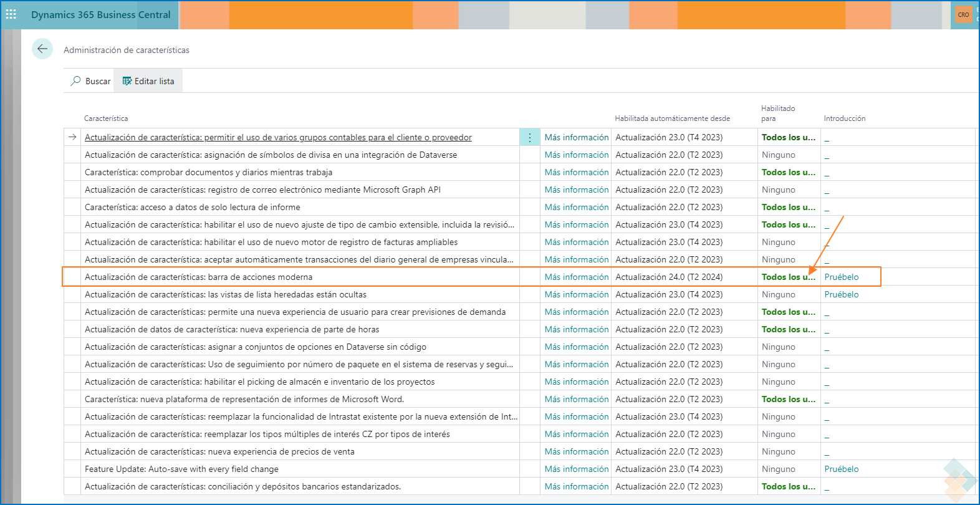The width and height of the screenshot is (980, 505).
Task: Change Habilitado para for comprobar documentos row
Action: point(789,172)
